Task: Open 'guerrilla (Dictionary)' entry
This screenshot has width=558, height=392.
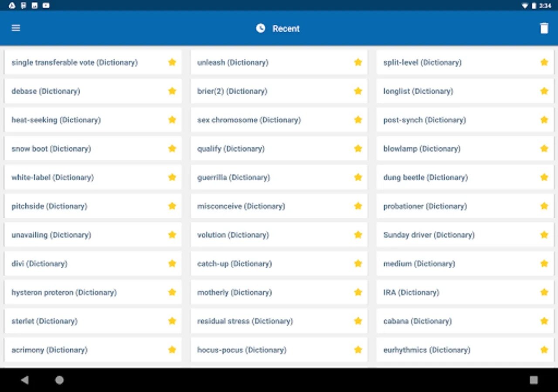Action: point(279,177)
